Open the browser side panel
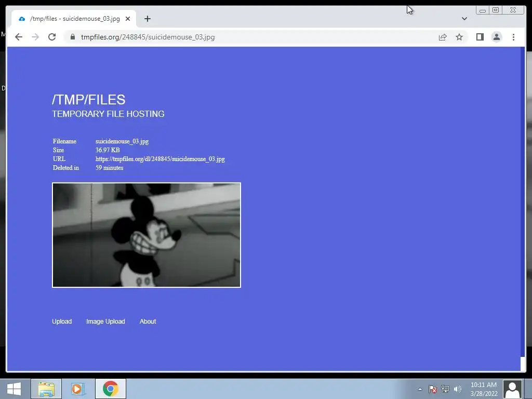The width and height of the screenshot is (532, 399). pos(480,37)
